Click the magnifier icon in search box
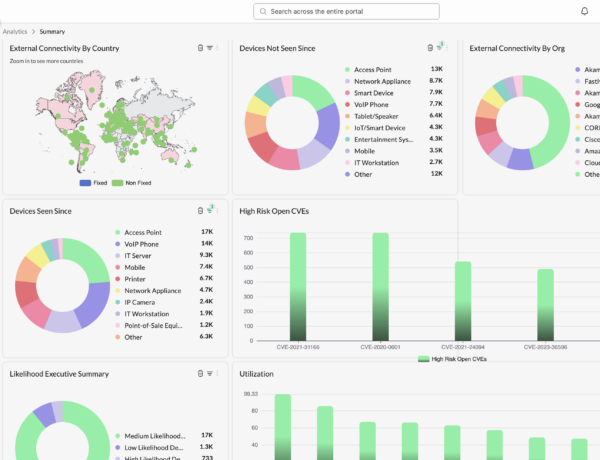Image resolution: width=600 pixels, height=460 pixels. click(263, 11)
